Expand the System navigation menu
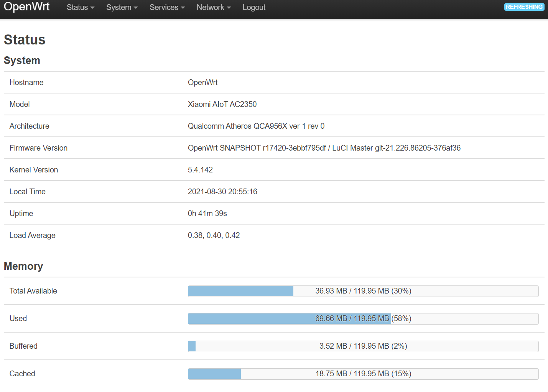Viewport: 548px width, 392px height. click(122, 7)
